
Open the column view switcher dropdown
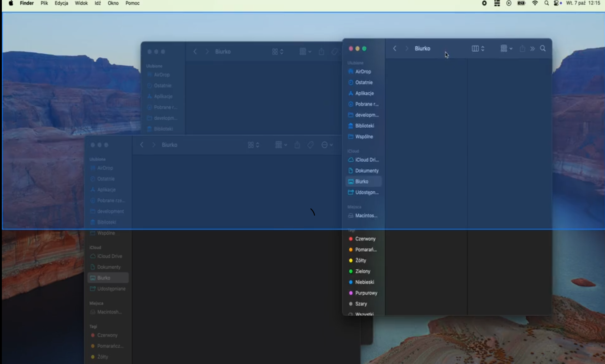coord(478,49)
